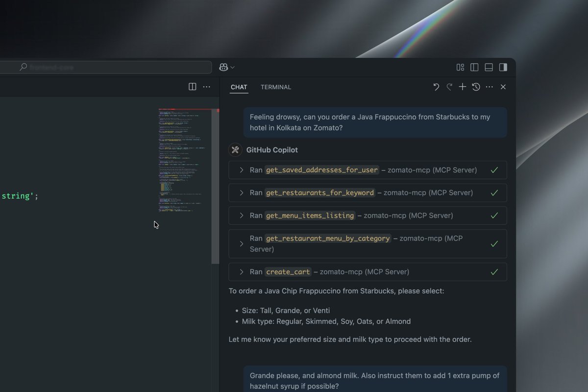
Task: Expand the get_menu_items_listing tool call
Action: [242, 215]
